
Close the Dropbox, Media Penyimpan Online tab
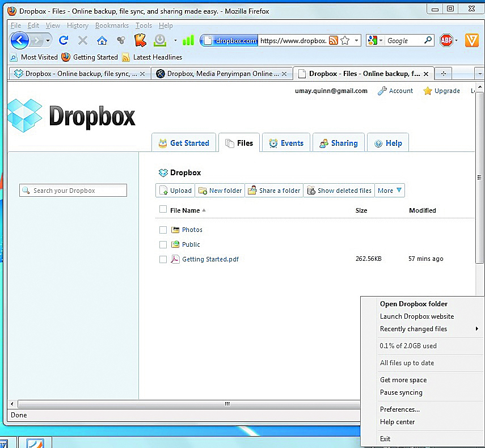(x=284, y=74)
